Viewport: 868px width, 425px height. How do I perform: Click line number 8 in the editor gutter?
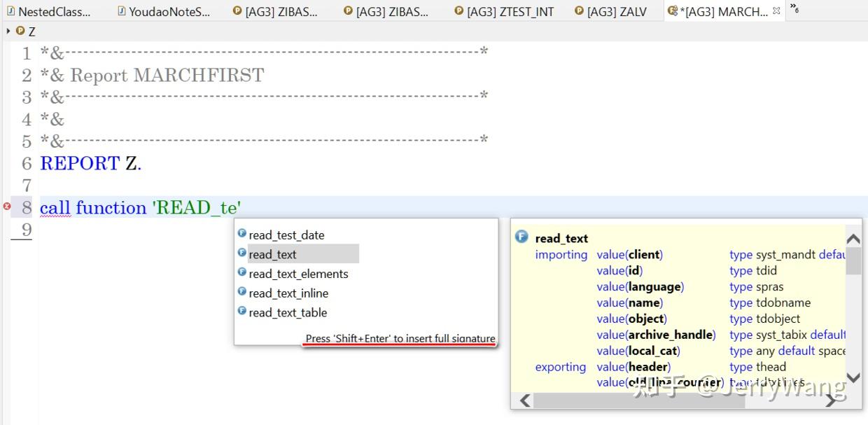pos(27,207)
